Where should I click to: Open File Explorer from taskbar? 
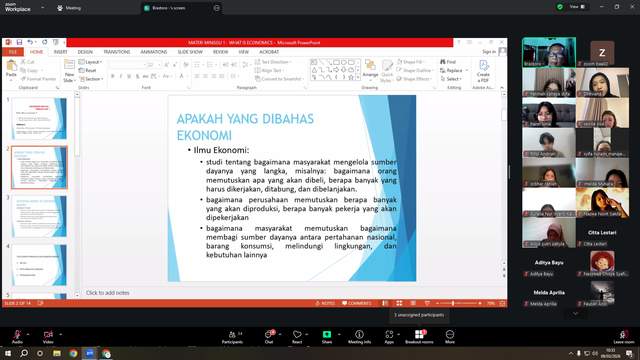pyautogui.click(x=57, y=353)
